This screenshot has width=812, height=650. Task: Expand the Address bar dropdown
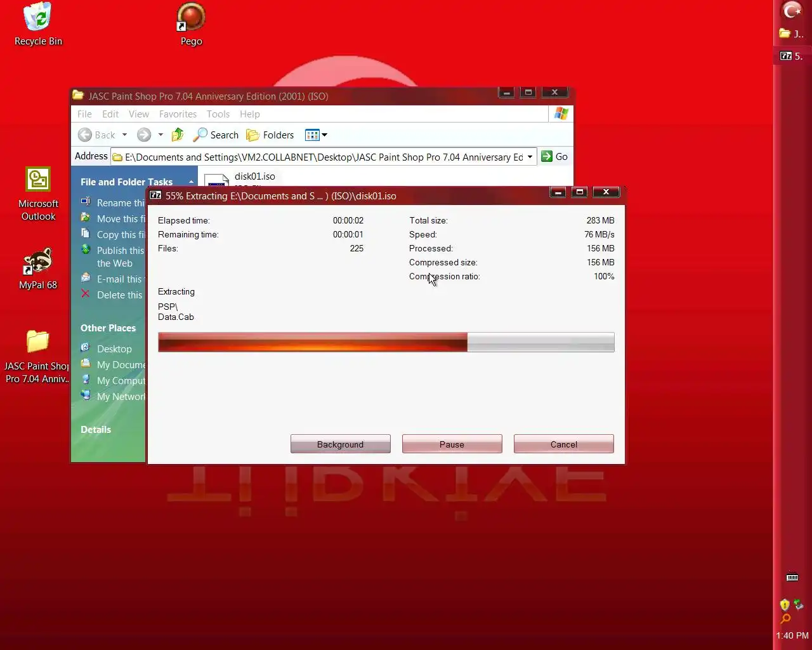click(x=530, y=157)
